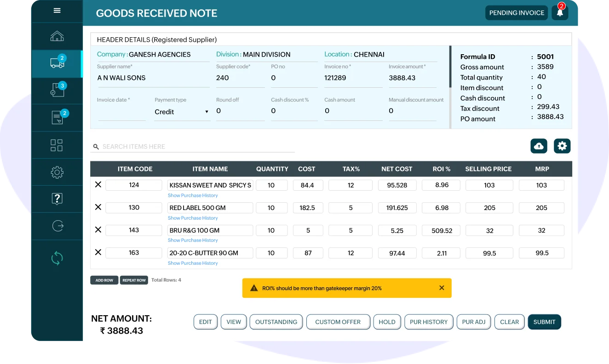Select the Home icon in sidebar

57,36
